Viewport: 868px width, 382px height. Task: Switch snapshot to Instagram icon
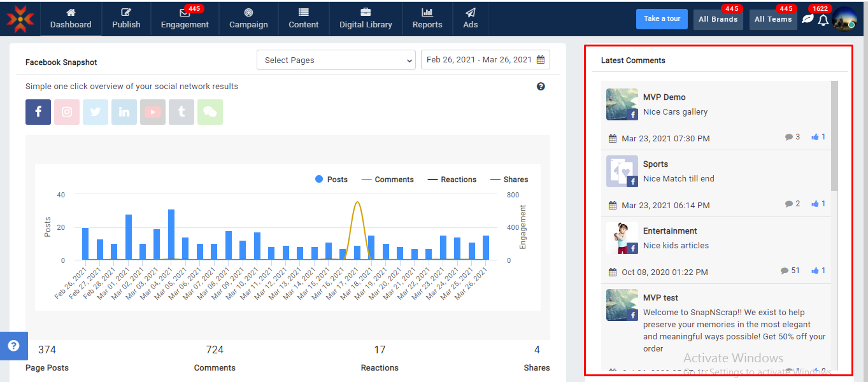point(67,112)
